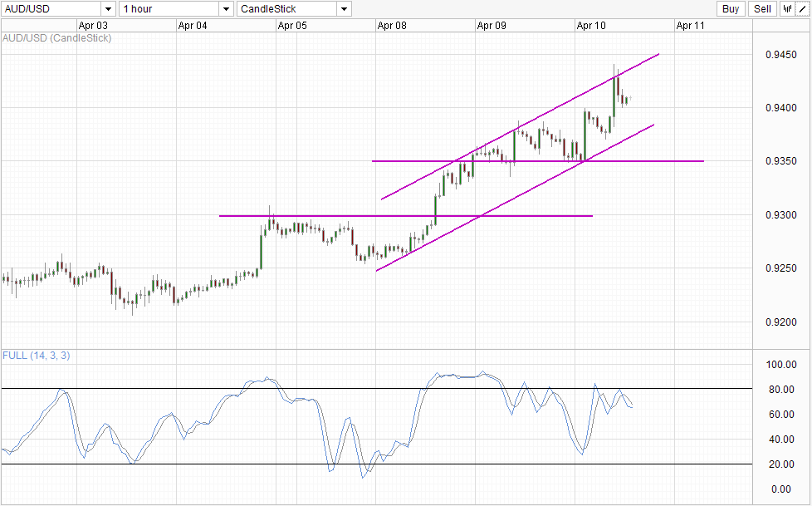The image size is (812, 506).
Task: Select the Apr 04 date label
Action: tap(193, 26)
